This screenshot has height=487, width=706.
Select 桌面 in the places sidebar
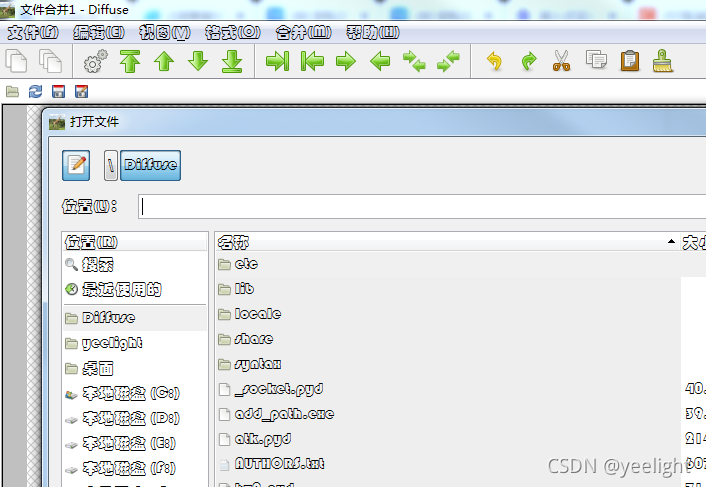135,369
